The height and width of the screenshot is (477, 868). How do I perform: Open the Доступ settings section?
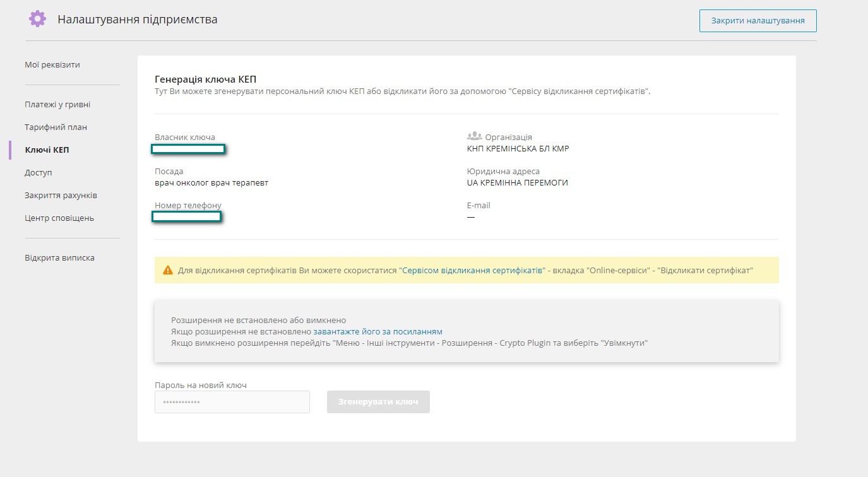click(39, 172)
